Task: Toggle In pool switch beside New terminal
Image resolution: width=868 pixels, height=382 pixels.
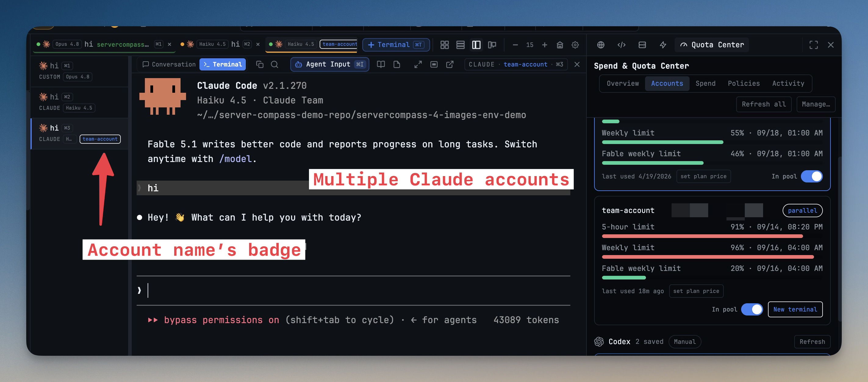Action: [x=752, y=309]
